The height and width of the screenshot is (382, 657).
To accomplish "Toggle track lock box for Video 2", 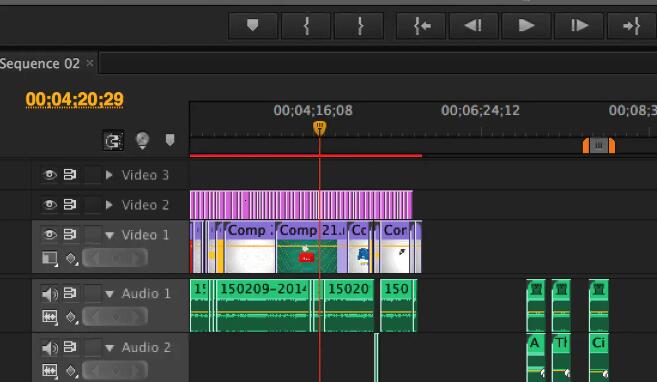I will [92, 205].
